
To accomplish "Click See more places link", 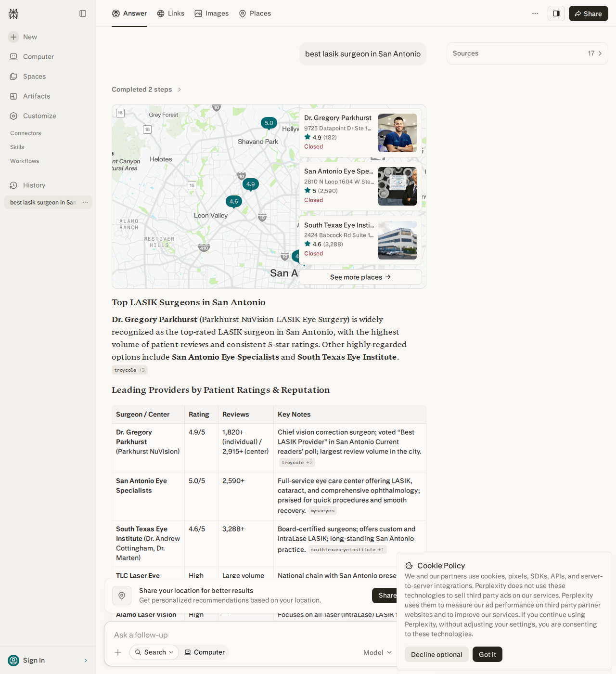I will (x=360, y=277).
